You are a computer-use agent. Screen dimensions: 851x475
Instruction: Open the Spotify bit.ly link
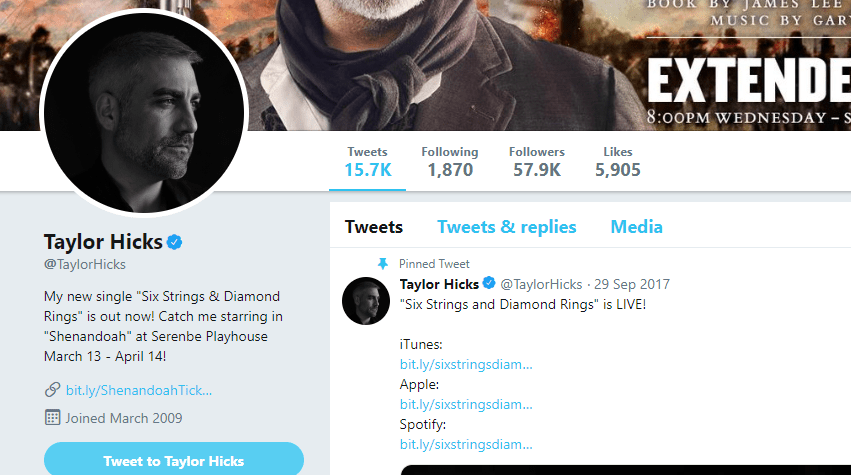click(x=466, y=444)
